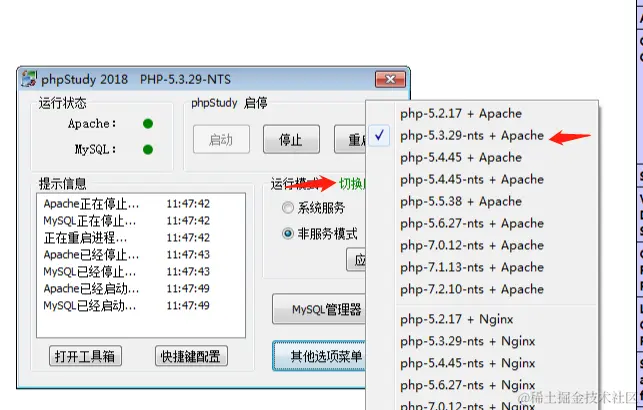
Task: Click the green 切换版本 link
Action: click(352, 184)
